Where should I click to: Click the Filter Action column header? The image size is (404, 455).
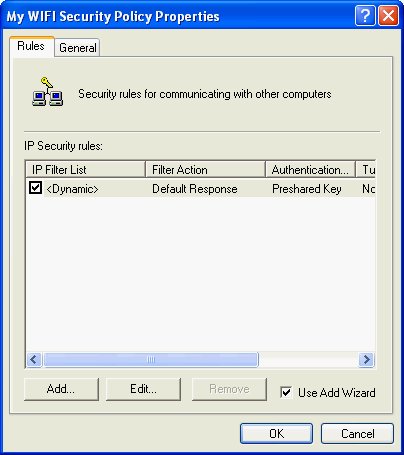pyautogui.click(x=206, y=170)
